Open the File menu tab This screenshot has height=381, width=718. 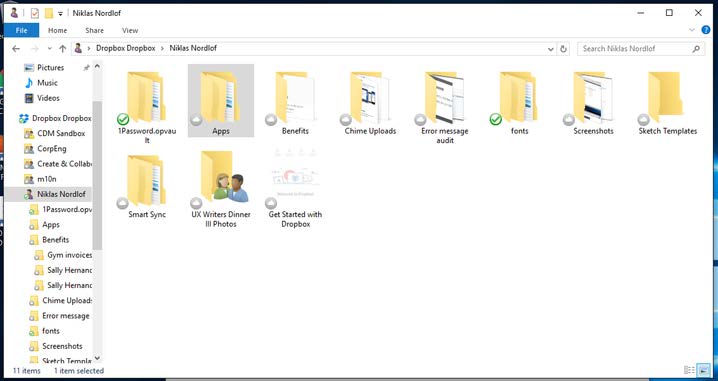pos(22,30)
